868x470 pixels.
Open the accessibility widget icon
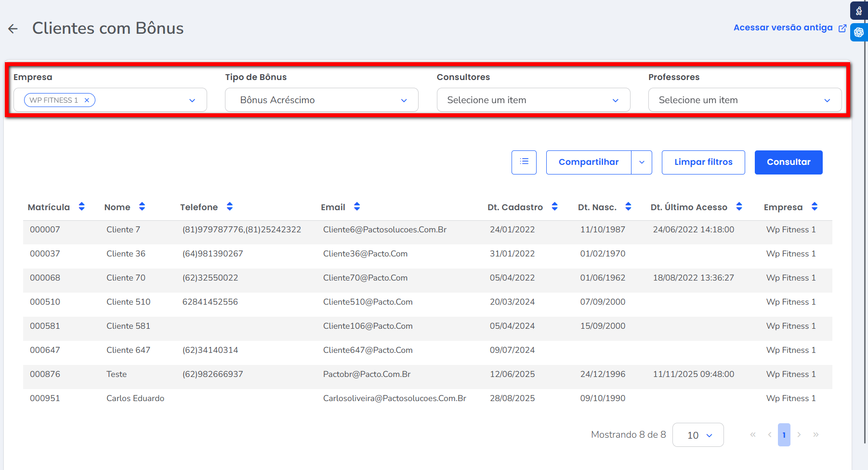859,11
